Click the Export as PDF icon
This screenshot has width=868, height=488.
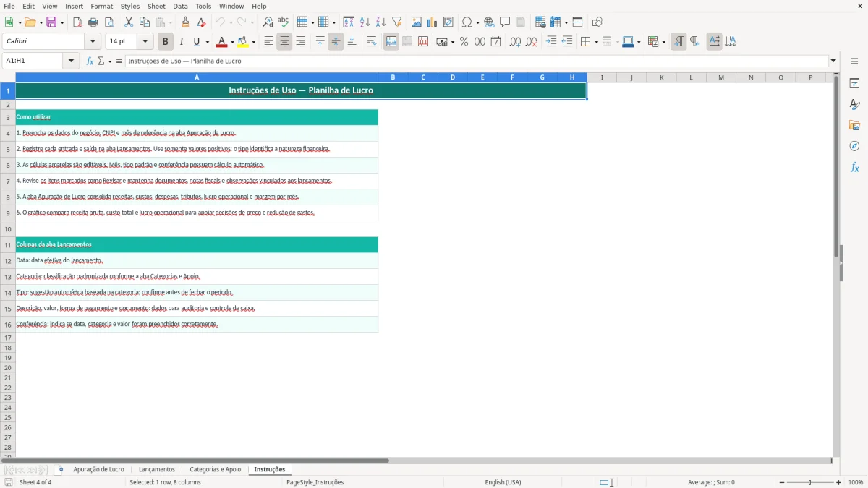pyautogui.click(x=77, y=22)
